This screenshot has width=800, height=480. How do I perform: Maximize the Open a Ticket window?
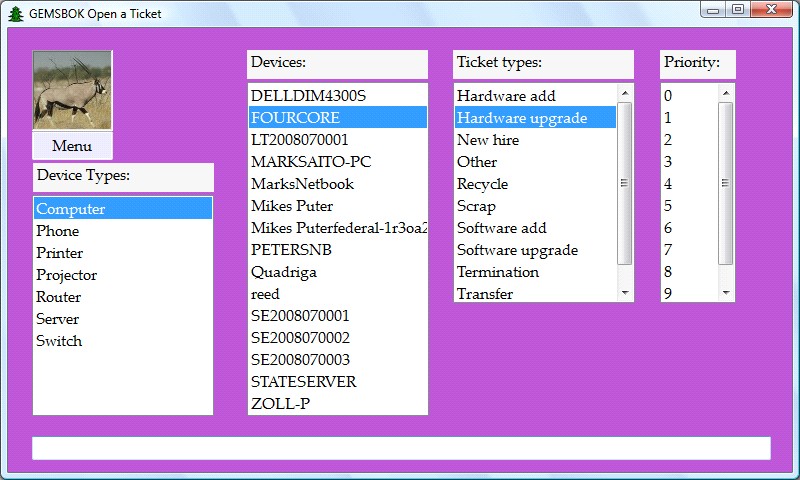[738, 10]
